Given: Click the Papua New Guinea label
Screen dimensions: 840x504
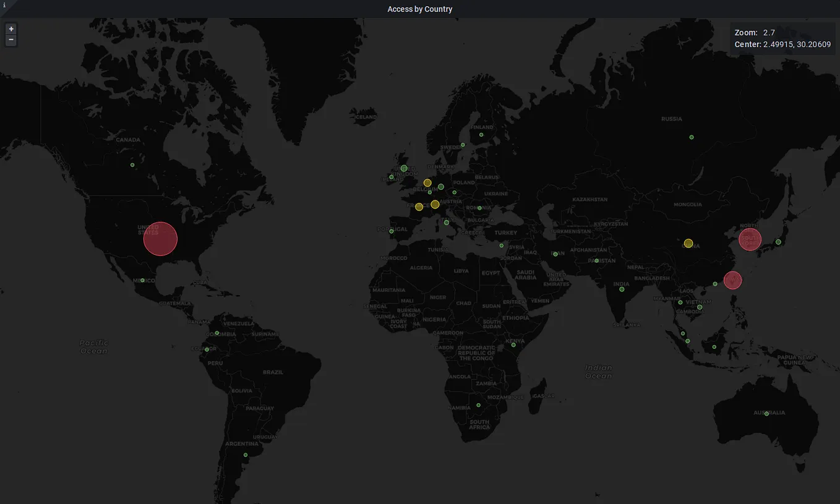Looking at the screenshot, I should pos(794,361).
